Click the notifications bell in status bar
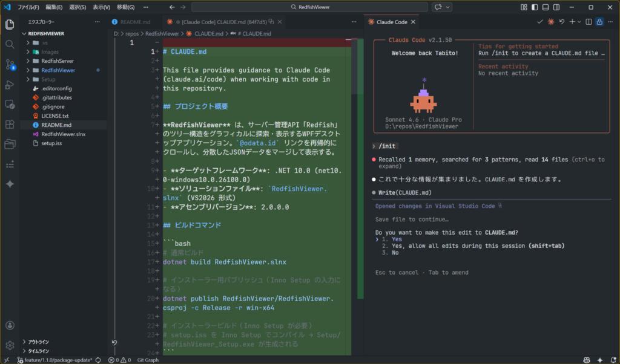This screenshot has width=620, height=364. coord(613,360)
